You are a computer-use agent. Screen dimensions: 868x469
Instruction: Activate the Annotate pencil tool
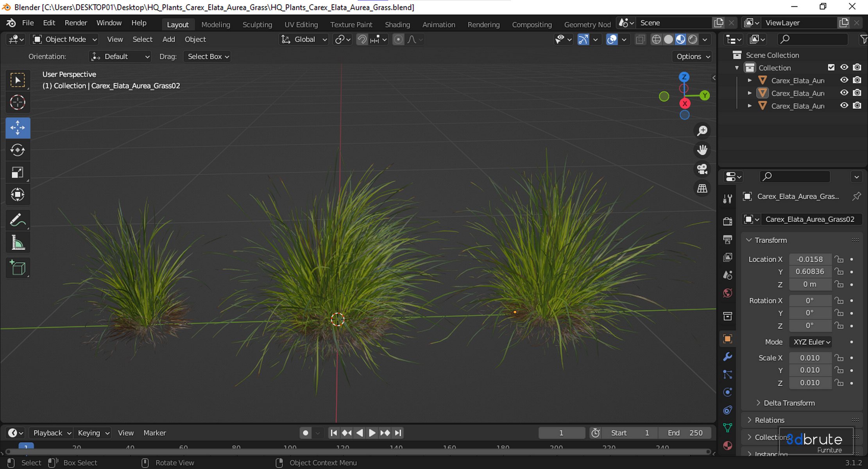tap(18, 220)
